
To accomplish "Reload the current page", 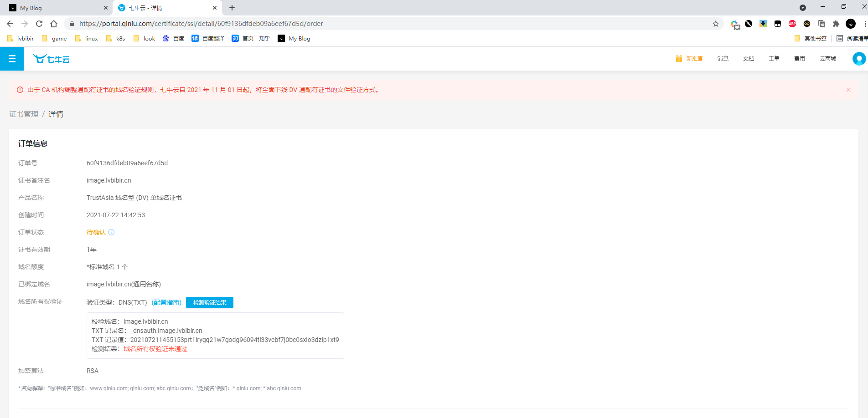I will (x=39, y=24).
